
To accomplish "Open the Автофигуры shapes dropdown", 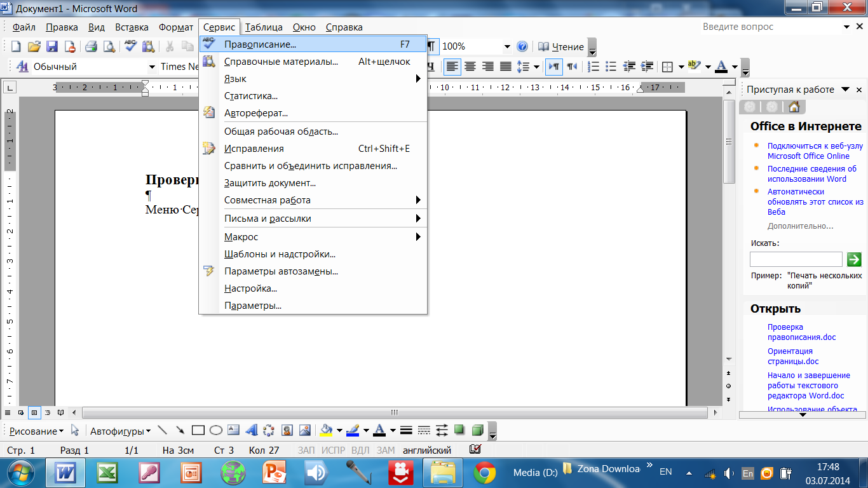I will [120, 431].
